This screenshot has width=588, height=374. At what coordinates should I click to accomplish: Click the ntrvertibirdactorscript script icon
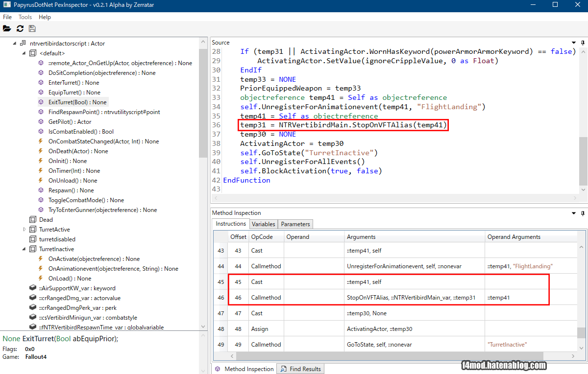23,44
